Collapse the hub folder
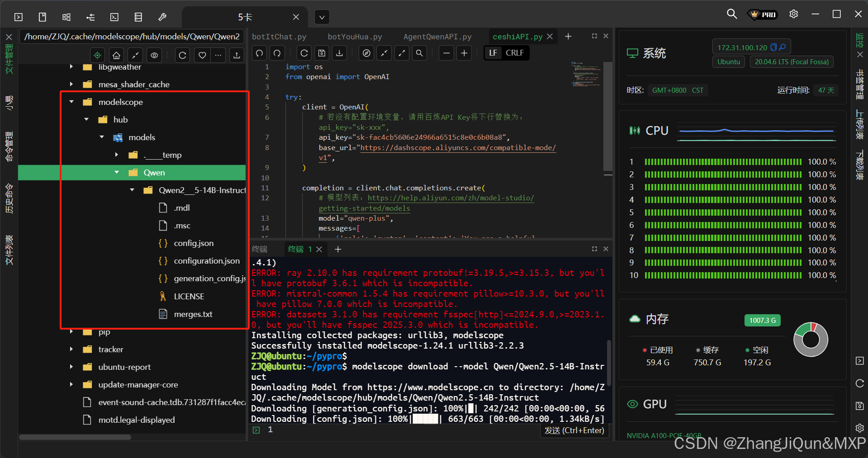 pyautogui.click(x=86, y=119)
